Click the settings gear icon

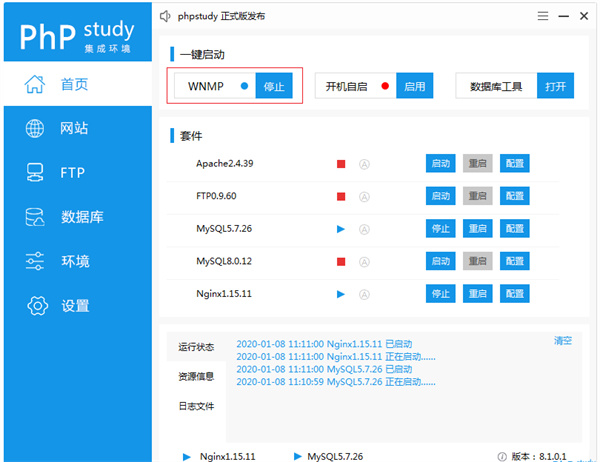point(37,306)
